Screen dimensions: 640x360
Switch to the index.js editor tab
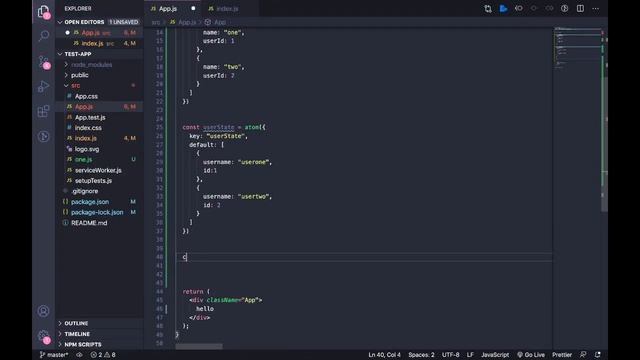click(227, 9)
